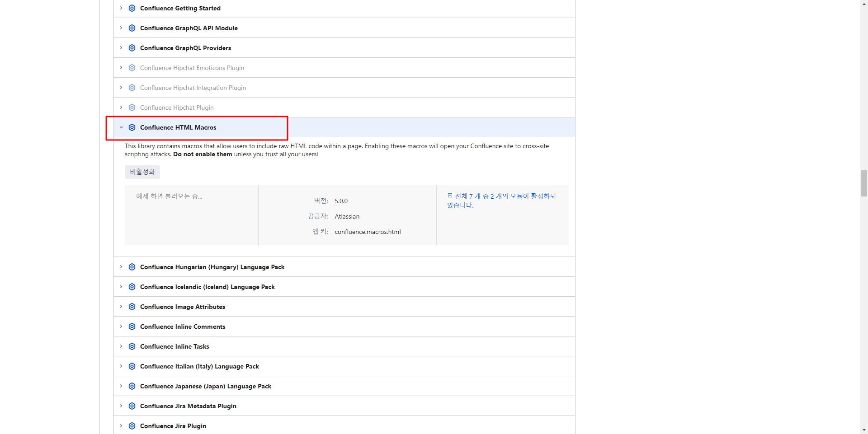The height and width of the screenshot is (434, 868).
Task: Click the app key confluence.macros.html
Action: (x=368, y=232)
